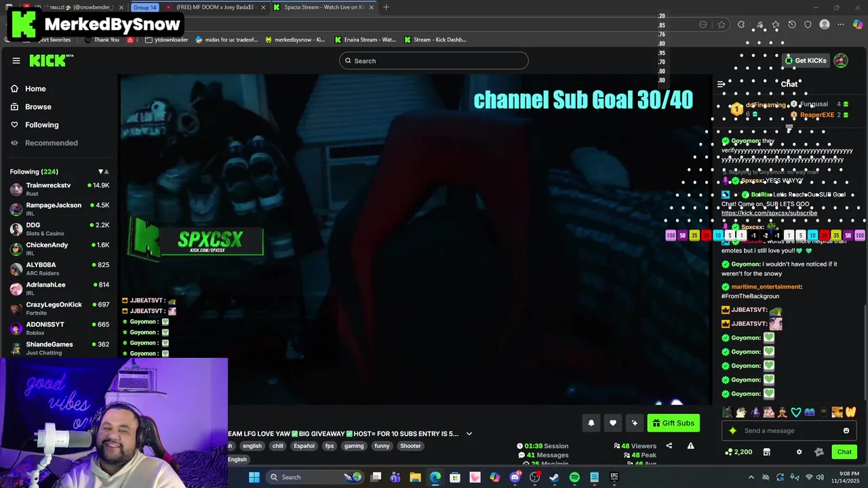Open the browser settings ellipsis menu
This screenshot has height=488, width=868.
(x=841, y=24)
